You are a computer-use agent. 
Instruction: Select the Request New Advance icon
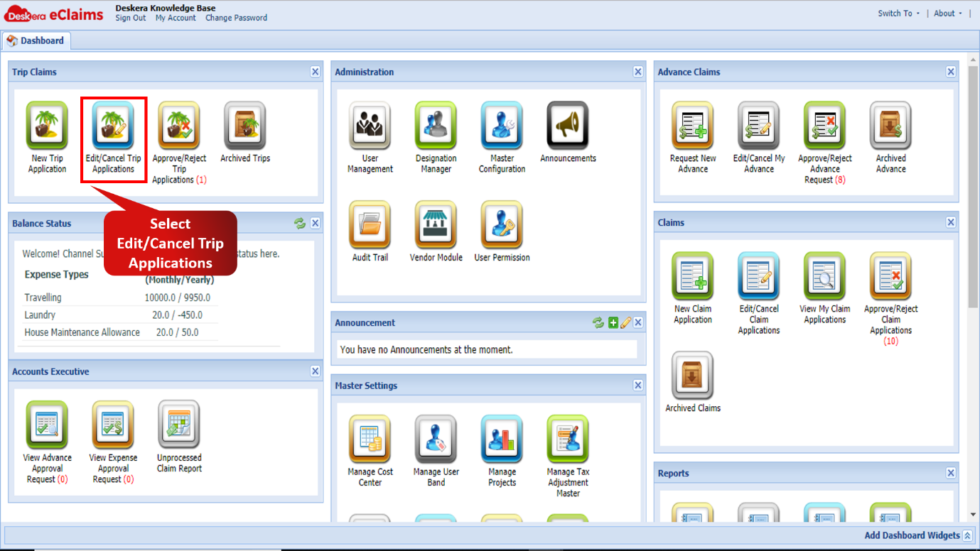(692, 126)
